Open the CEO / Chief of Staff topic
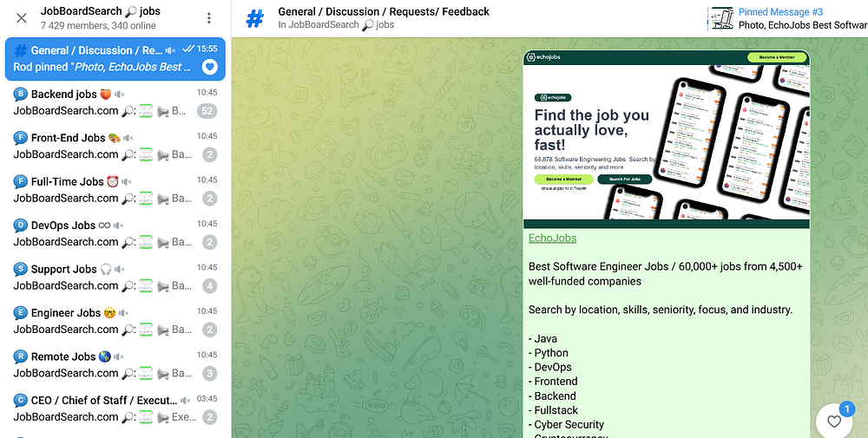The height and width of the screenshot is (438, 868). 115,409
